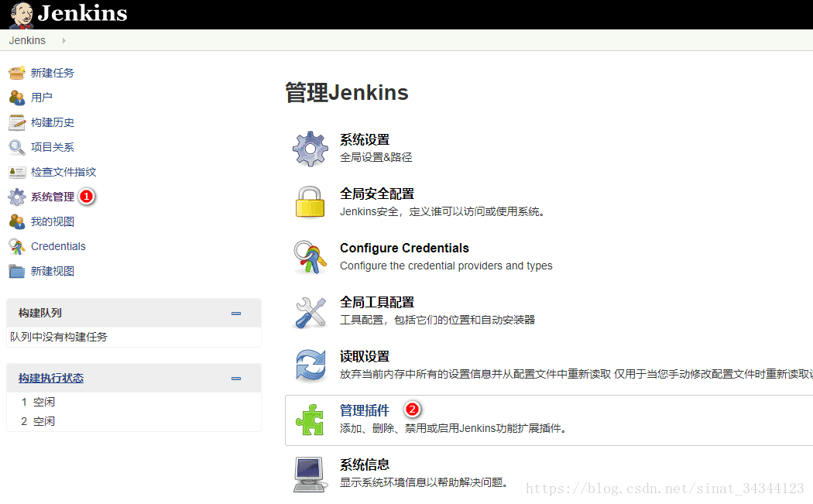This screenshot has height=504, width=813.
Task: Click the 项目关系 magnifier icon
Action: [16, 147]
